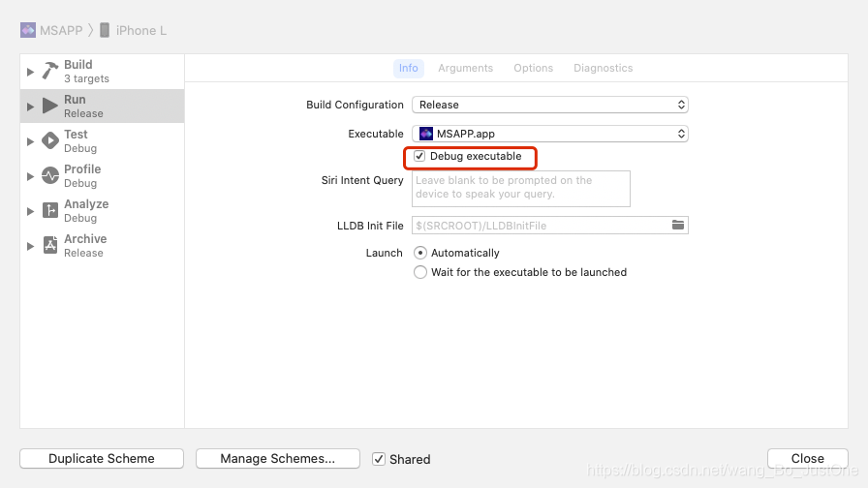Click the Archive icon in sidebar
The image size is (868, 488).
50,245
